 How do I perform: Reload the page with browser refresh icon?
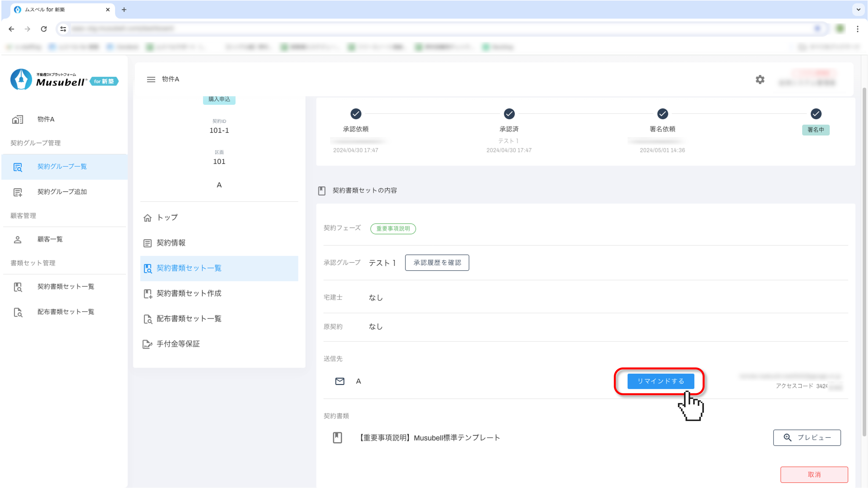(x=44, y=29)
